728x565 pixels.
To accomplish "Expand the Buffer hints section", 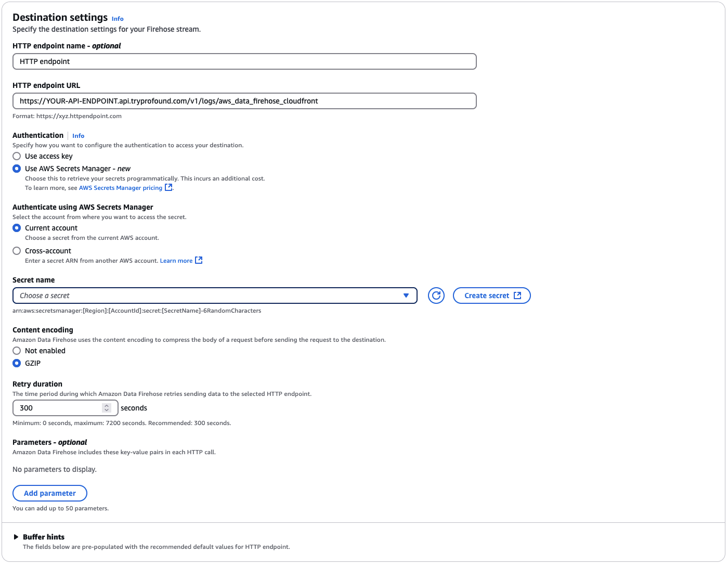I will click(16, 537).
